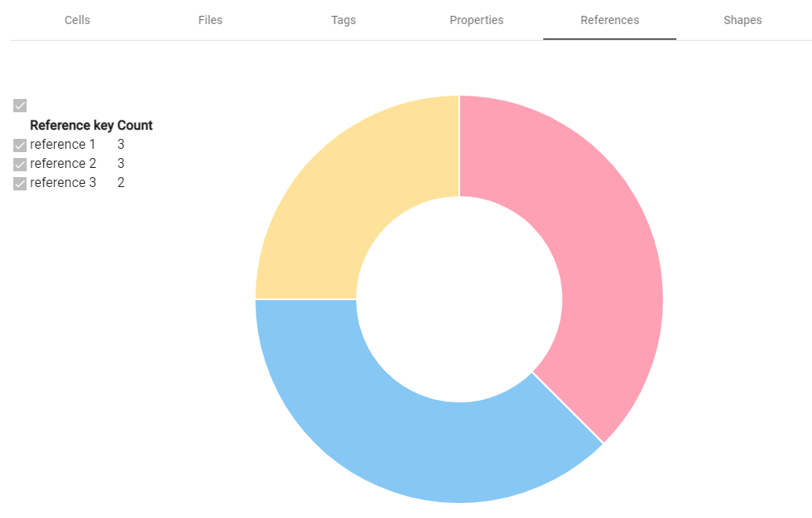Click the count value next to reference 1
Viewport: 812px width, 518px height.
121,144
